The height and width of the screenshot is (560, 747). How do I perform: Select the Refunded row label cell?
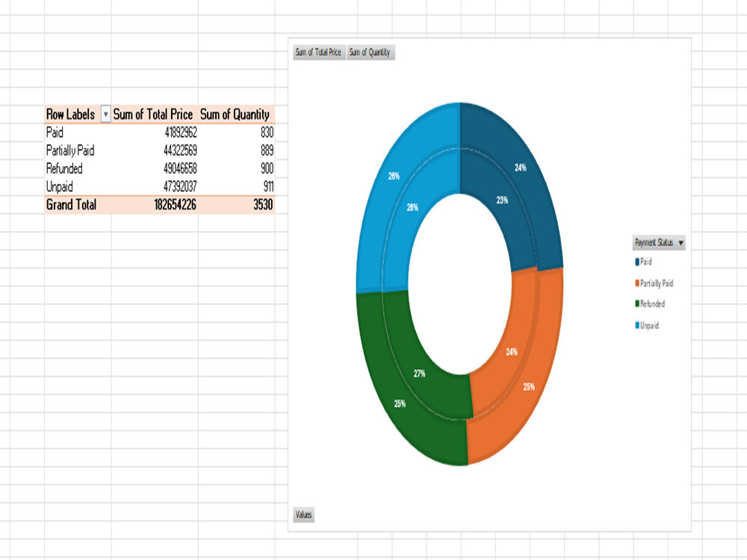78,169
